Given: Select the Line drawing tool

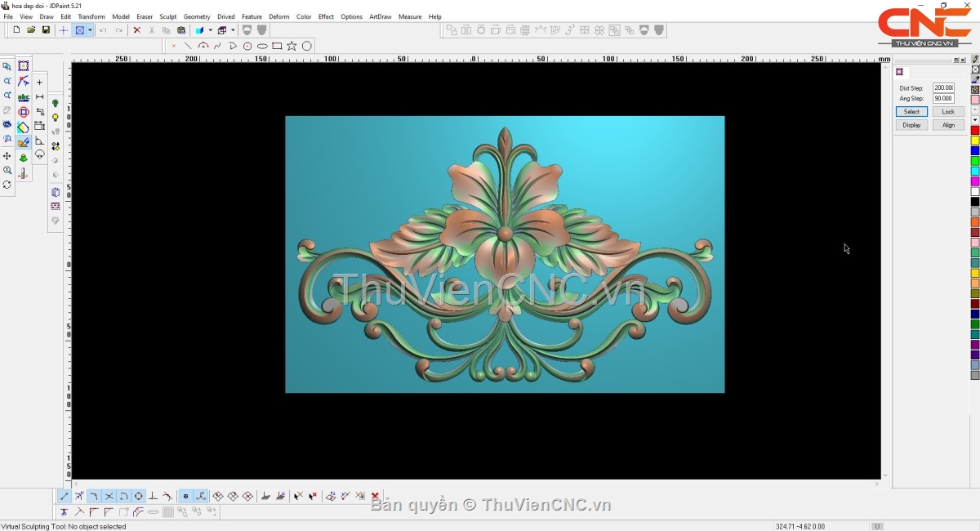Looking at the screenshot, I should click(188, 46).
